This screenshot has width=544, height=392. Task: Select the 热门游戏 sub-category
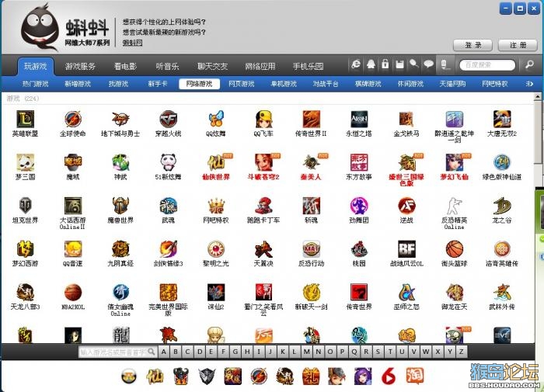click(x=36, y=84)
